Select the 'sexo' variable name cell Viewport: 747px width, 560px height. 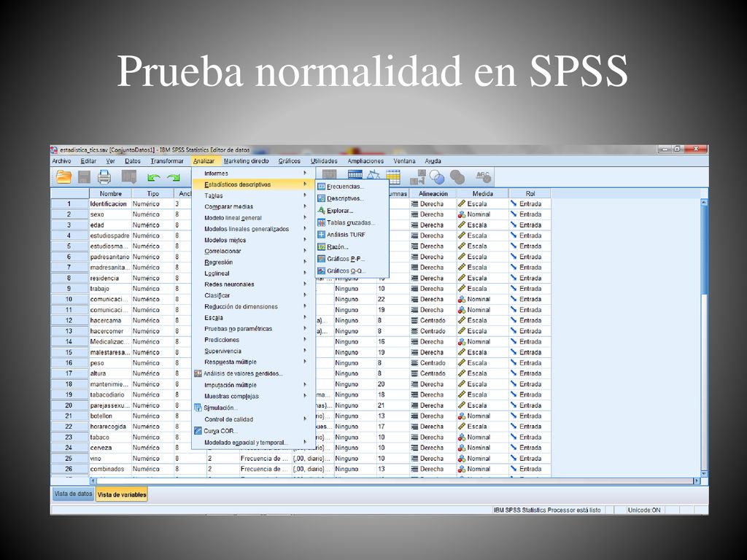coord(111,214)
